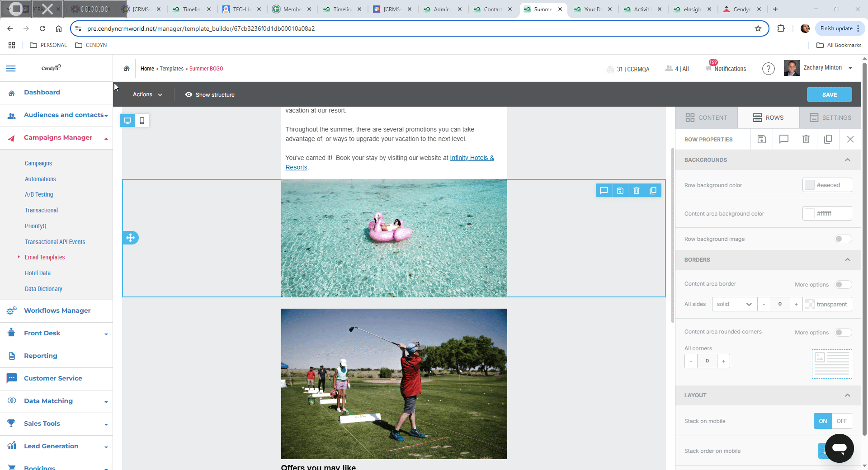The width and height of the screenshot is (868, 470).
Task: Toggle Content area border More options
Action: 843,284
